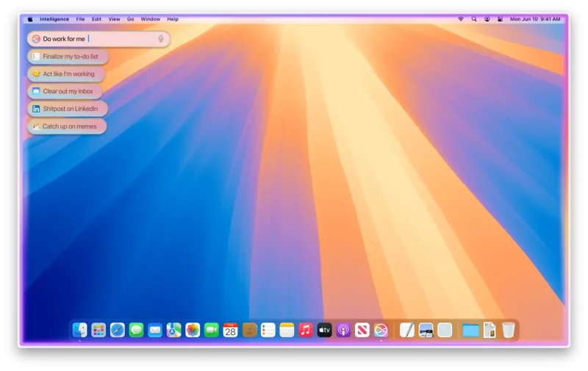Open the View menu
The image size is (588, 371).
pyautogui.click(x=115, y=19)
